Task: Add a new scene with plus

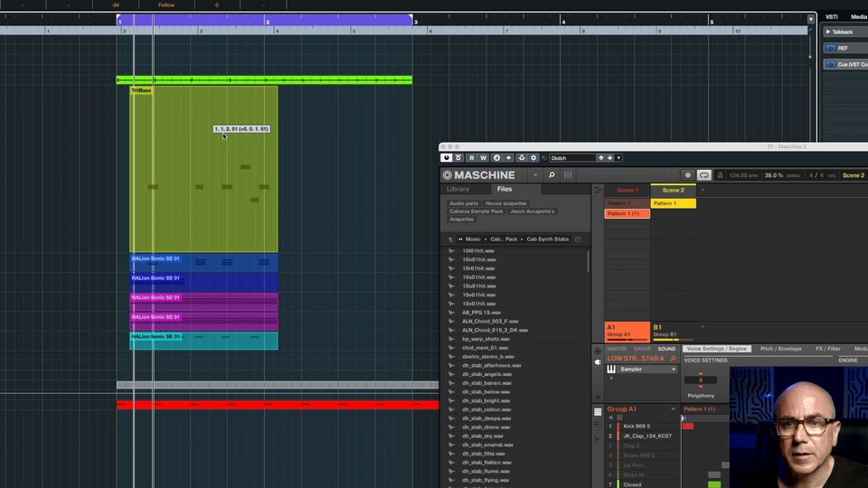Action: [703, 191]
